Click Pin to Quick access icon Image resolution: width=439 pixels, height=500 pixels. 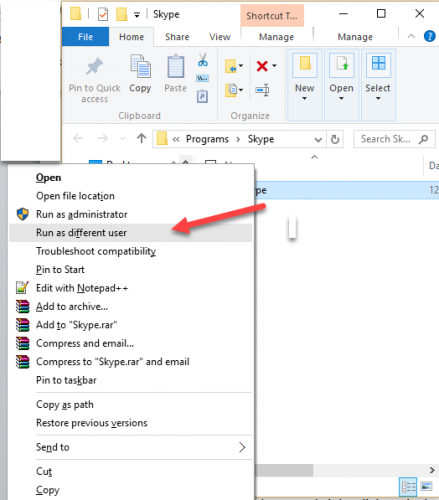tap(94, 66)
